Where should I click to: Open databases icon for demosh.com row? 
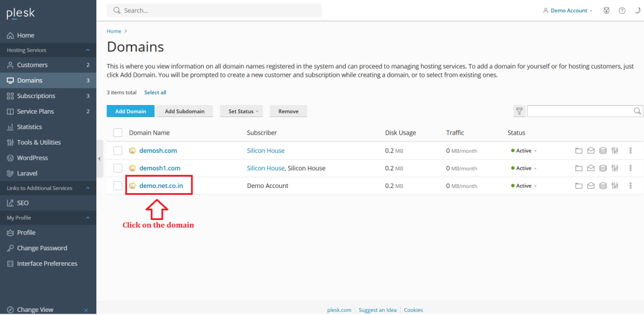pos(602,151)
